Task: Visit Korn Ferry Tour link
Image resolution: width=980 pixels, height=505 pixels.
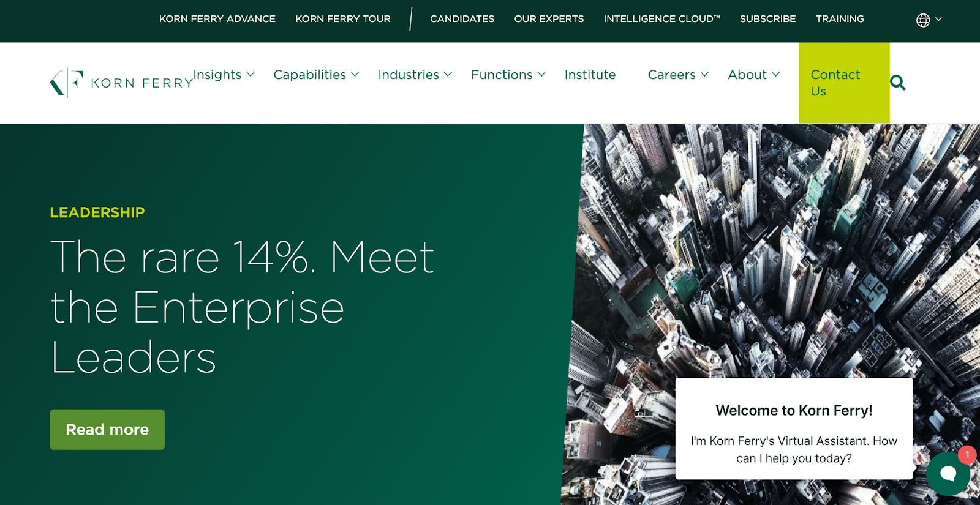Action: point(343,19)
